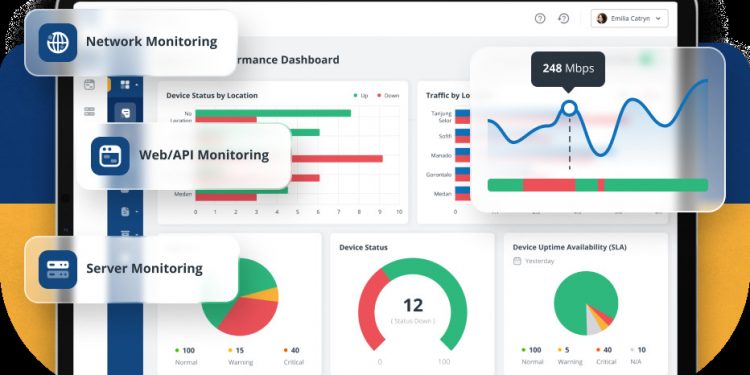This screenshot has height=375, width=750.
Task: Expand the arrow beside dashboard grid icon
Action: [137, 85]
